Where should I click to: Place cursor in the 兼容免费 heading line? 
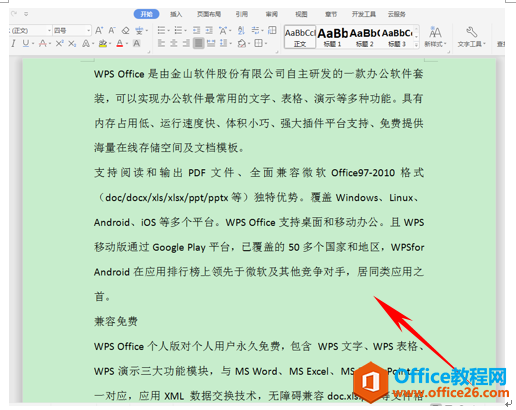[x=116, y=321]
